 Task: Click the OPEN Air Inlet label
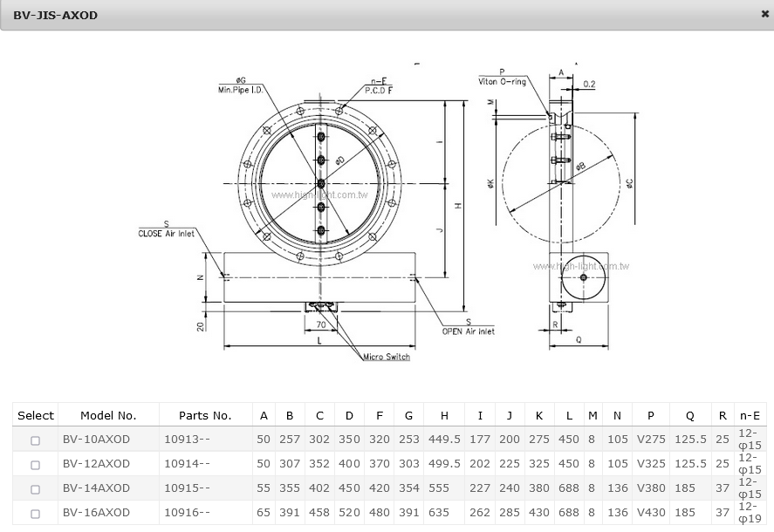click(468, 331)
